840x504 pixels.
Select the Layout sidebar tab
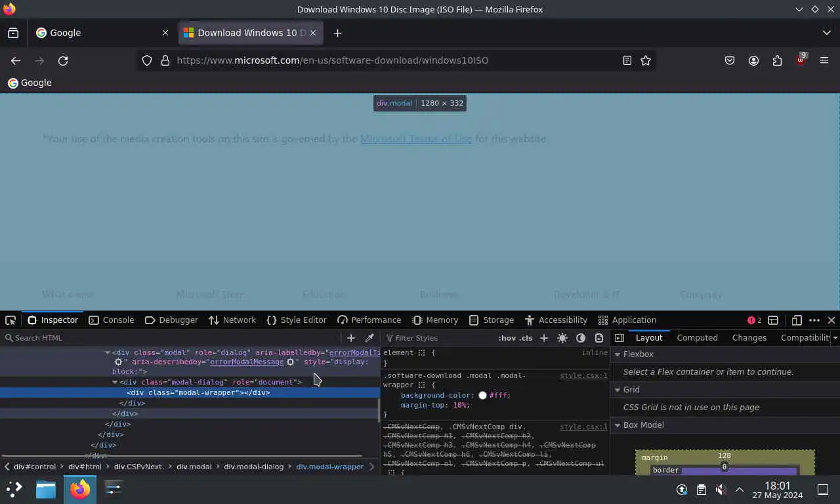[649, 338]
